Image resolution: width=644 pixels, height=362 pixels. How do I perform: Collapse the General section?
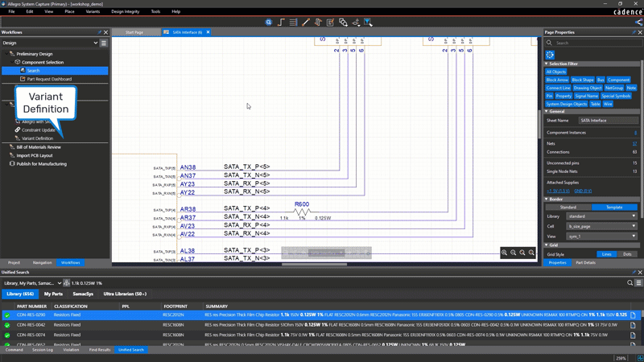(547, 111)
